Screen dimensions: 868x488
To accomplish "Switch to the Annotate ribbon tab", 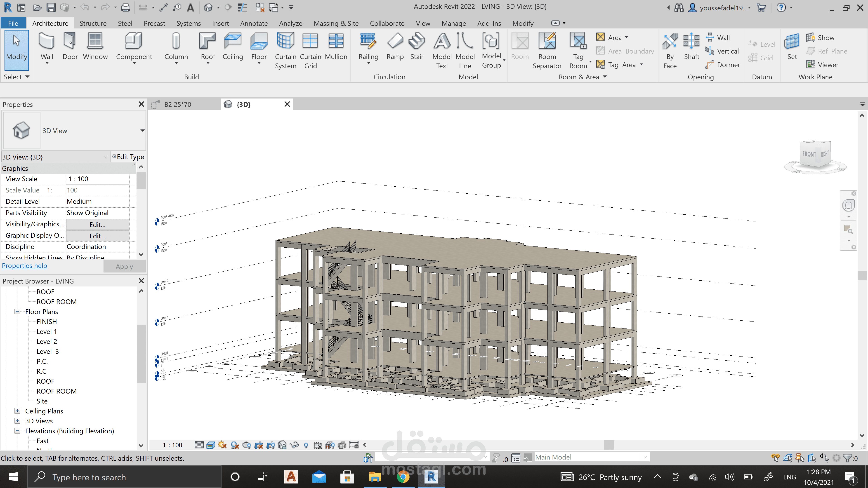I will coord(254,23).
